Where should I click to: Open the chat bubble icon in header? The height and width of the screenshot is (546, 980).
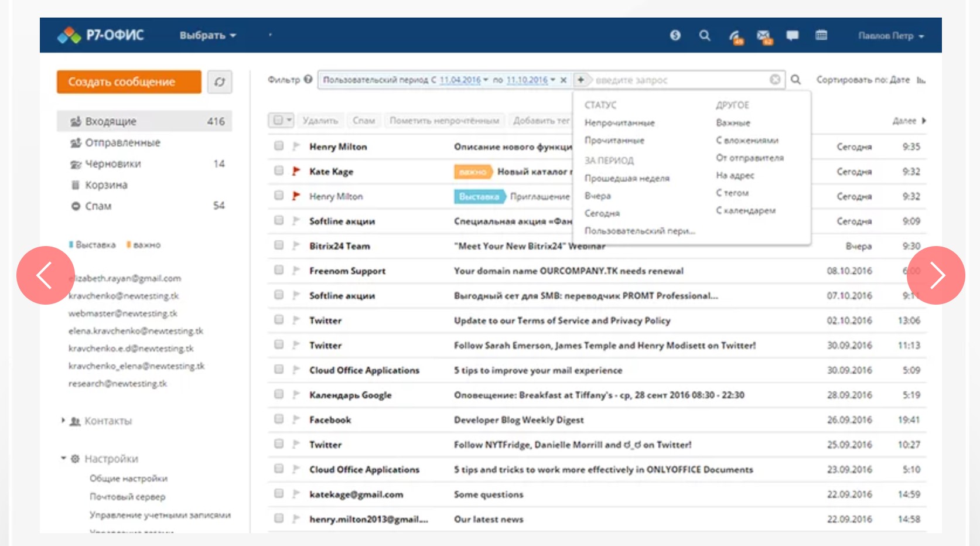(793, 36)
